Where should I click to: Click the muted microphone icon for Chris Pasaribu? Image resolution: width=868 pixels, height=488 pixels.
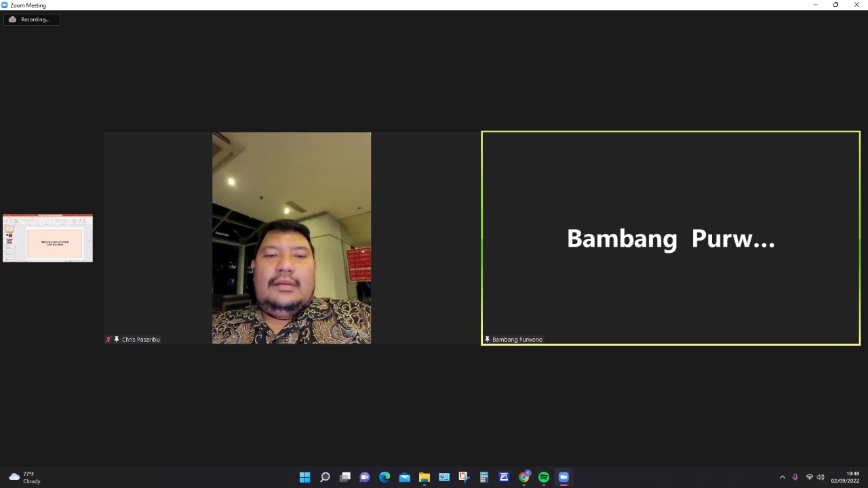pos(108,340)
